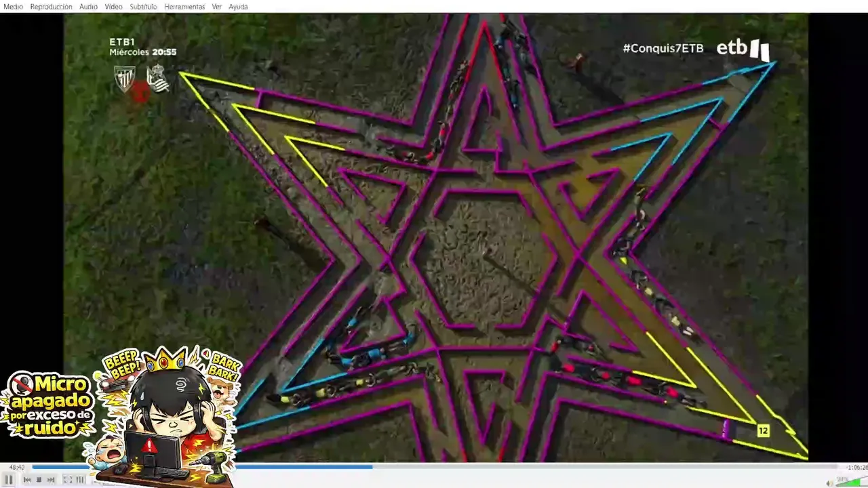Open the Vídeo menu
The height and width of the screenshot is (488, 868).
113,6
